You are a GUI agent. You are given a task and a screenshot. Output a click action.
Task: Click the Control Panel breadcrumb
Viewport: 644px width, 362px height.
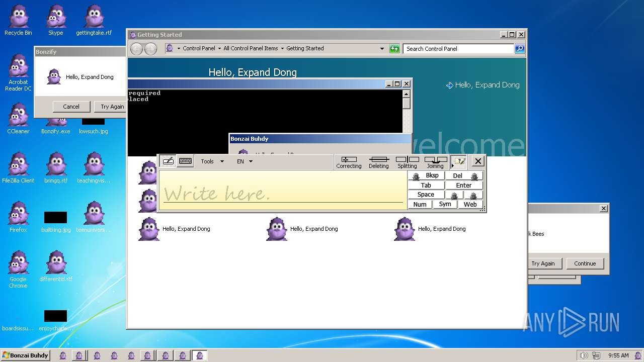pyautogui.click(x=199, y=49)
